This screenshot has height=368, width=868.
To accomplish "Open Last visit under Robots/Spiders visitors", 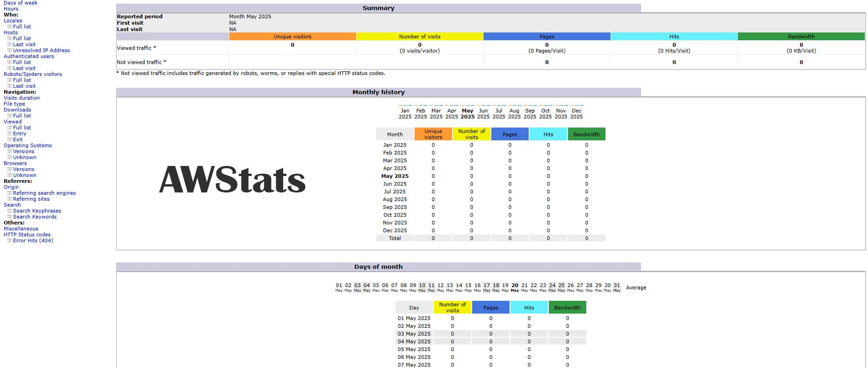I will pyautogui.click(x=24, y=86).
